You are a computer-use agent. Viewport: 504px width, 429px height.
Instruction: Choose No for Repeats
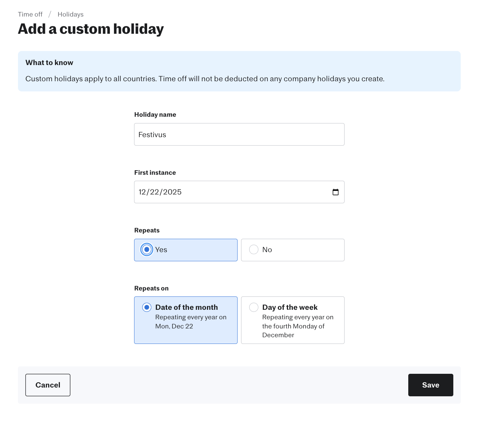pos(254,250)
